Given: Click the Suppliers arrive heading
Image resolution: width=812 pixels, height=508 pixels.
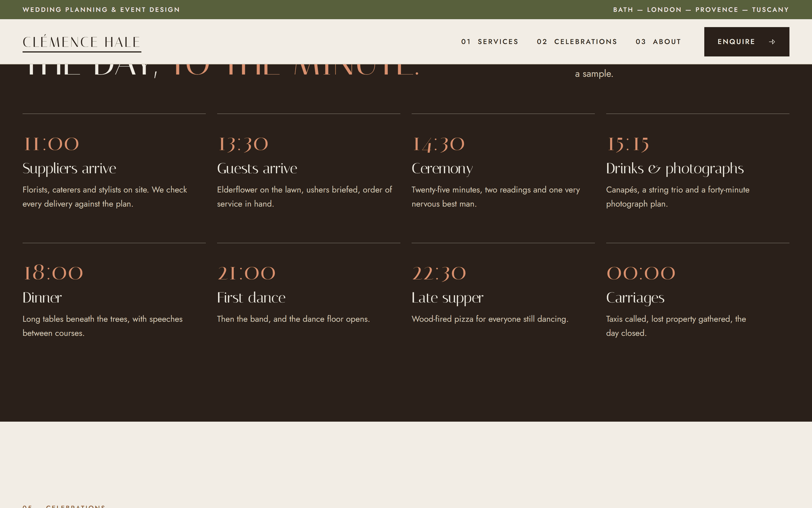Looking at the screenshot, I should (x=69, y=169).
